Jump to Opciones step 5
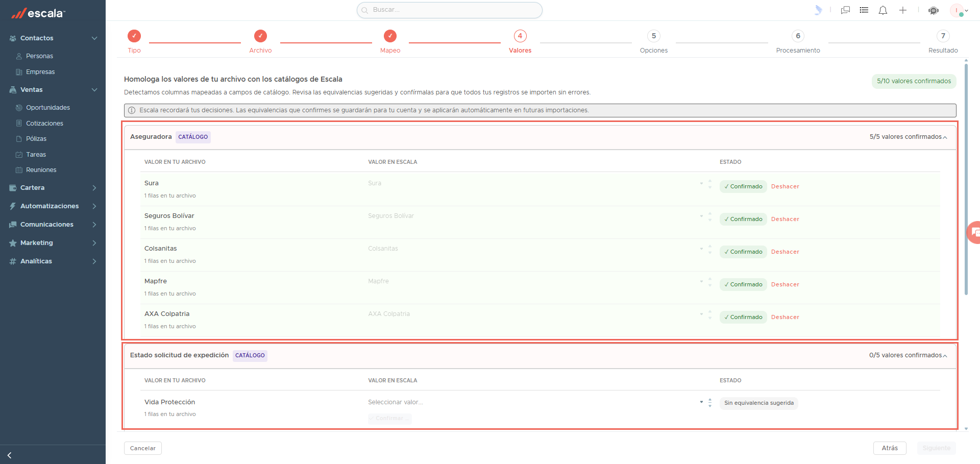The image size is (980, 464). (654, 41)
